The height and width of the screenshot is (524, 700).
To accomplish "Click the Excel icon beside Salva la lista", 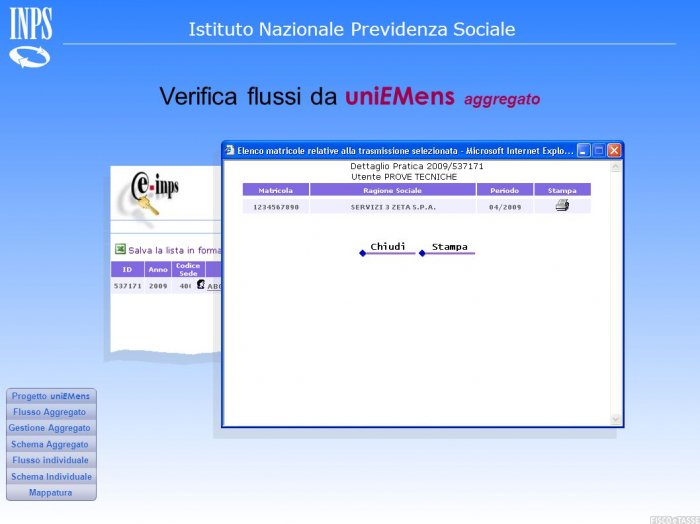I will click(120, 250).
